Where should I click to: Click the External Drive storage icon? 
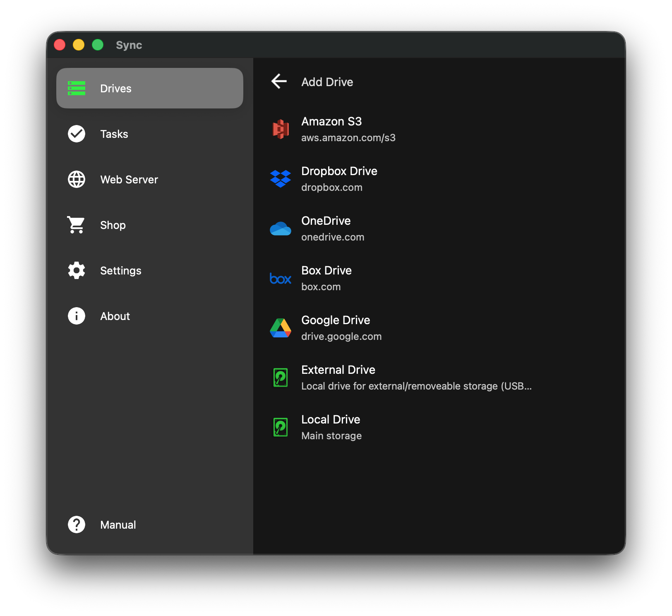(281, 377)
